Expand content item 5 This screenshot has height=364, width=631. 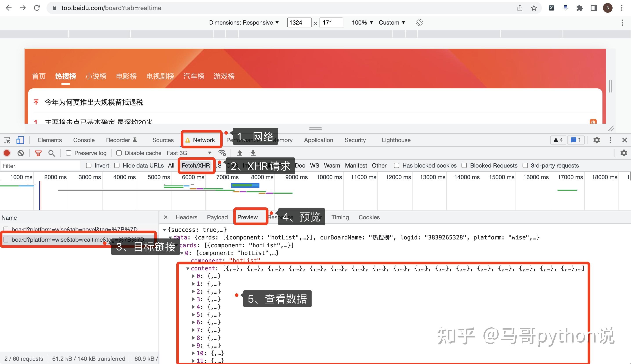[193, 314]
